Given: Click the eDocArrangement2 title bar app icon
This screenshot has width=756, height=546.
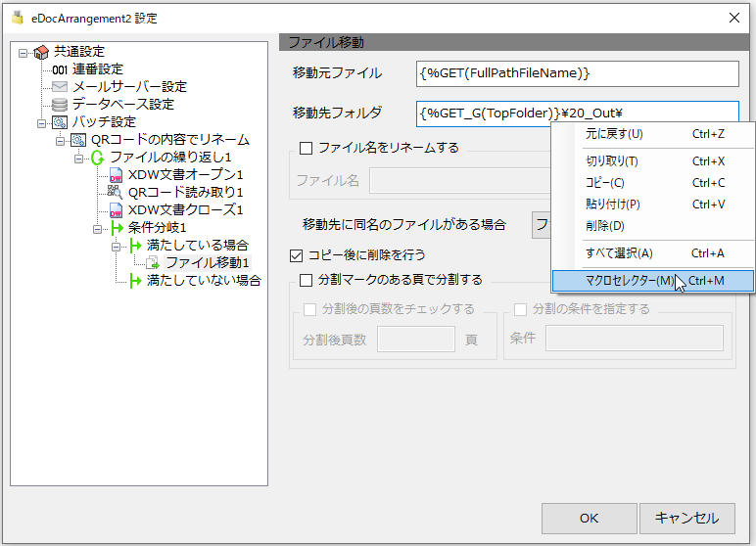Looking at the screenshot, I should (x=18, y=18).
